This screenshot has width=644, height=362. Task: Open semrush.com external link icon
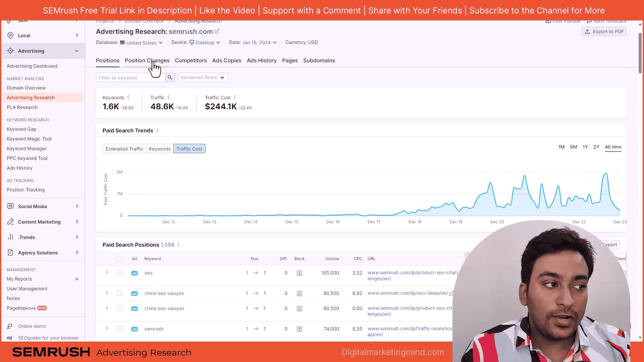[217, 32]
